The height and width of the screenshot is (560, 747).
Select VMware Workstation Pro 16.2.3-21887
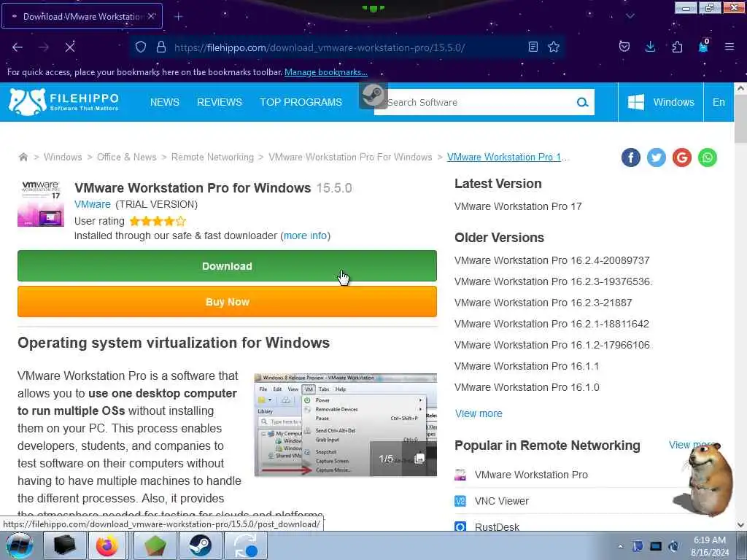pos(543,303)
